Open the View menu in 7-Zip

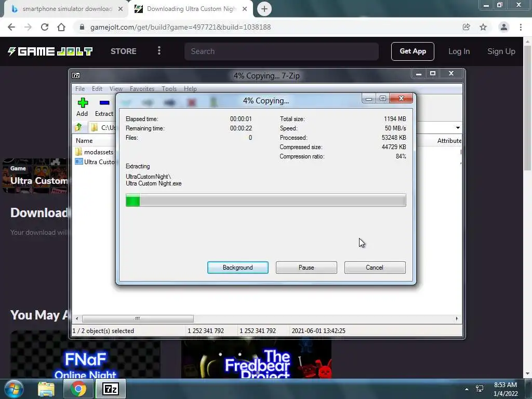click(116, 88)
